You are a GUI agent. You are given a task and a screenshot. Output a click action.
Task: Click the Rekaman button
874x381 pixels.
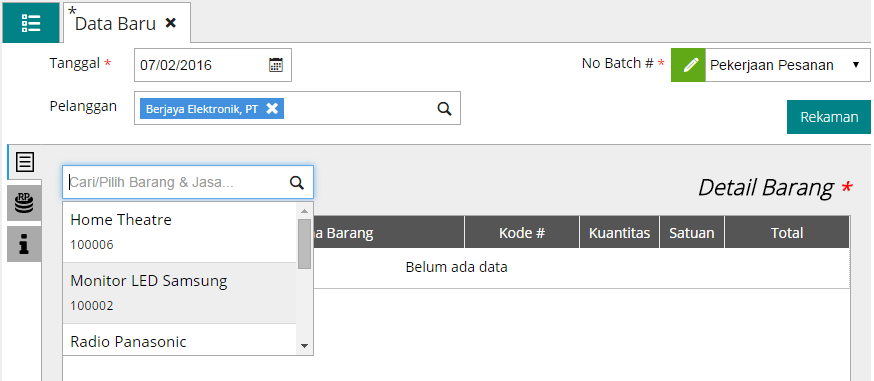[x=829, y=117]
